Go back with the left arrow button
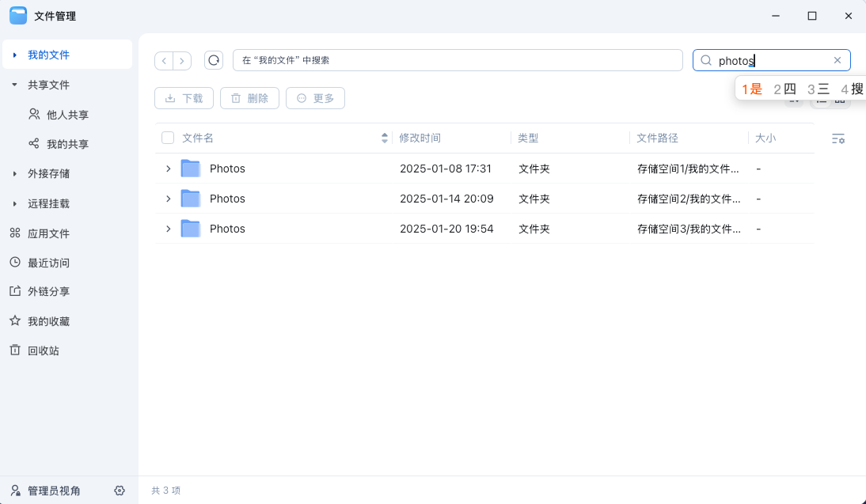The image size is (866, 504). [164, 61]
